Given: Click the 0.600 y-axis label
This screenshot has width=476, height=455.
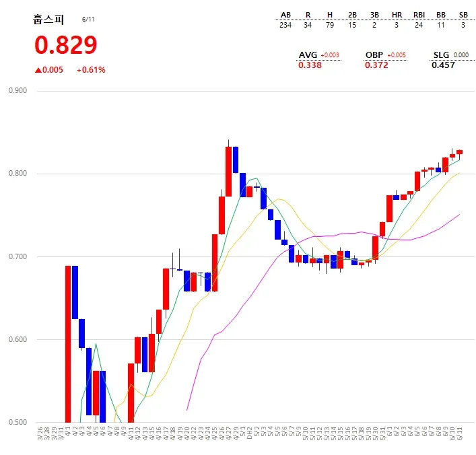Looking at the screenshot, I should point(18,339).
